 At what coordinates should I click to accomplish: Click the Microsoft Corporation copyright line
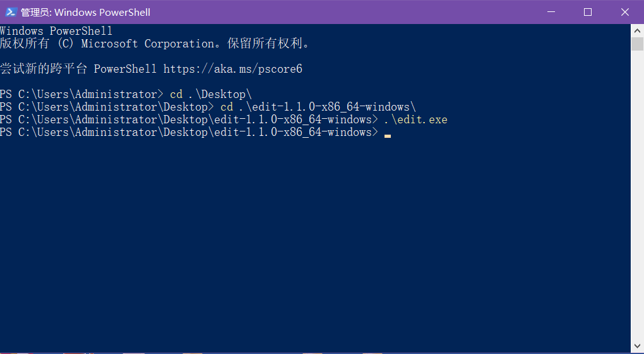pos(155,44)
